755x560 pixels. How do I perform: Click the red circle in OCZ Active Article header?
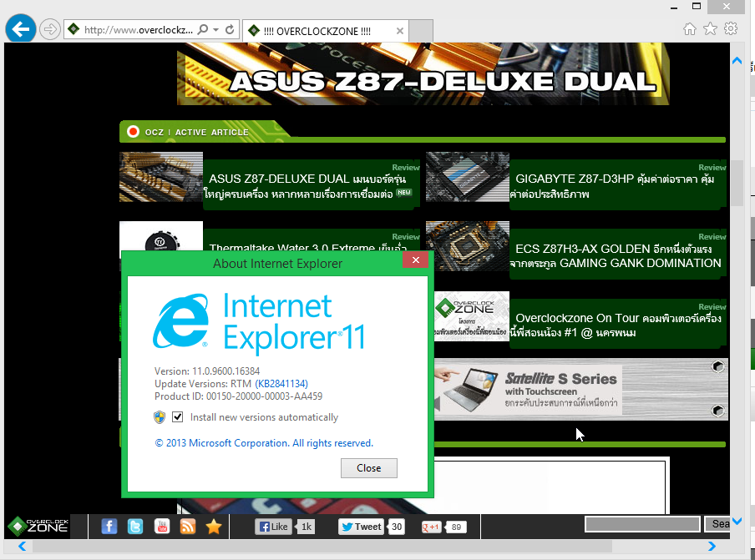tap(133, 131)
